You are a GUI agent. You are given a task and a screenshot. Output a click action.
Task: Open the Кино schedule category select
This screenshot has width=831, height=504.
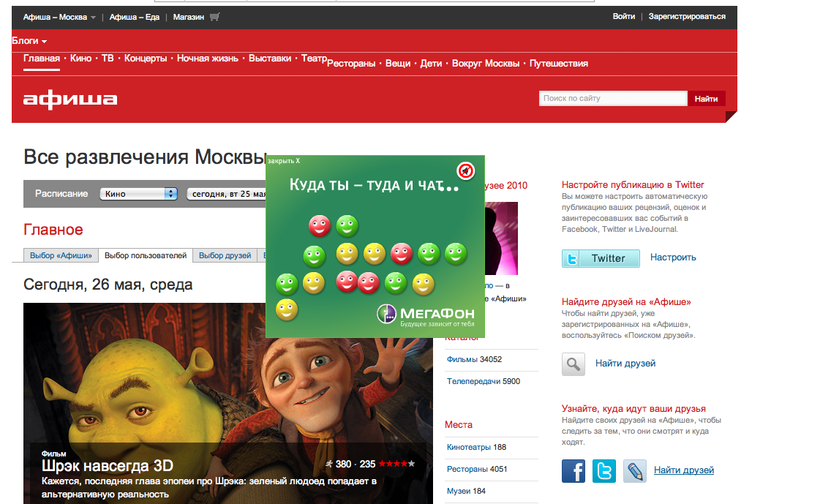point(138,194)
